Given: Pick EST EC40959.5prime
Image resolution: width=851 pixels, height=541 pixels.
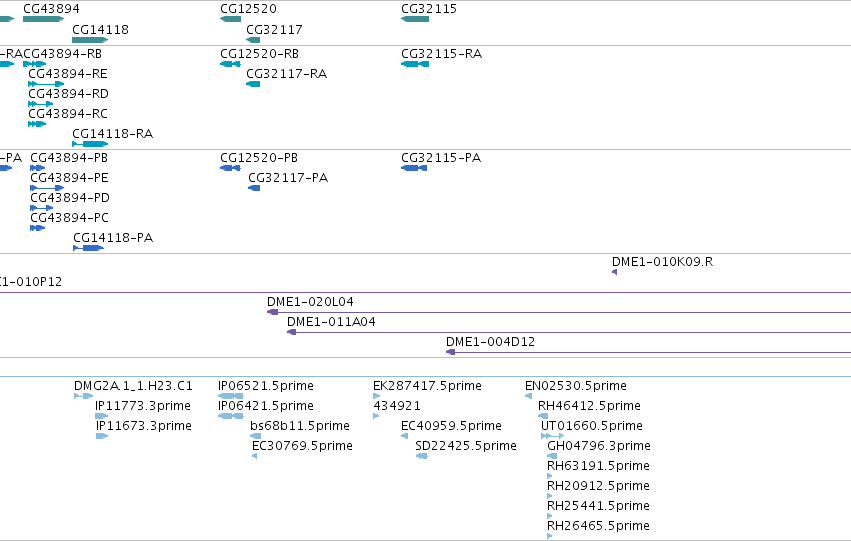Looking at the screenshot, I should pos(452,426).
